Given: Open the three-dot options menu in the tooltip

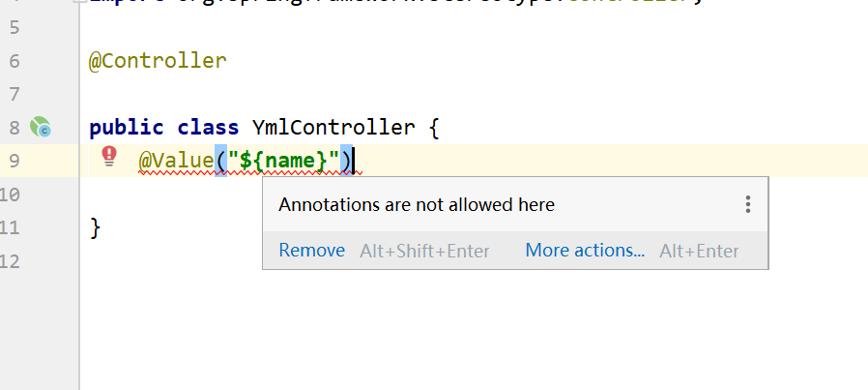Looking at the screenshot, I should (x=748, y=204).
